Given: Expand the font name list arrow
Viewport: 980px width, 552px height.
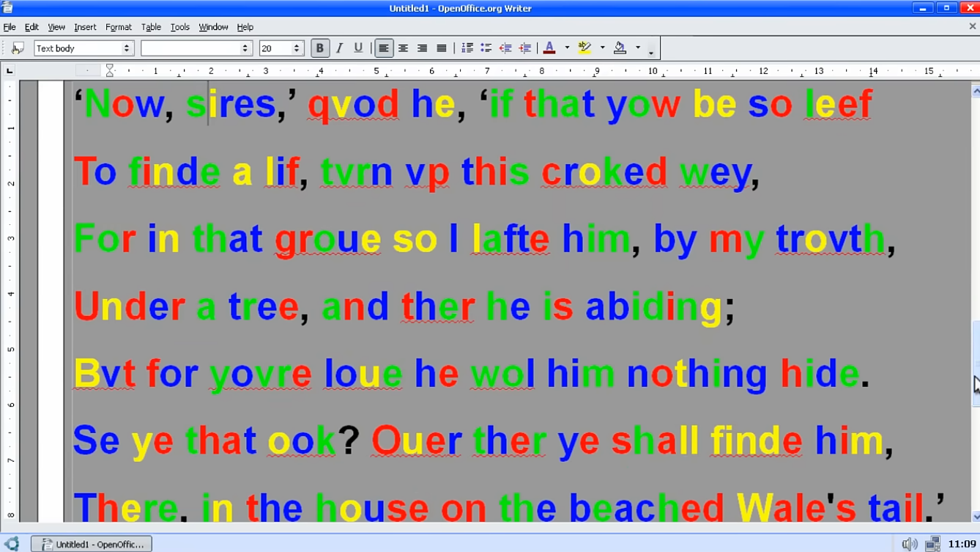Looking at the screenshot, I should pyautogui.click(x=245, y=48).
